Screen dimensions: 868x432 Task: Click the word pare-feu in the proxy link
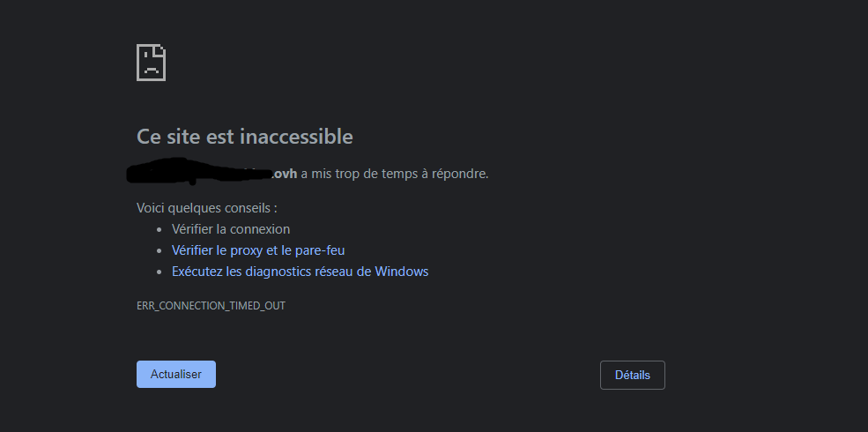click(320, 251)
